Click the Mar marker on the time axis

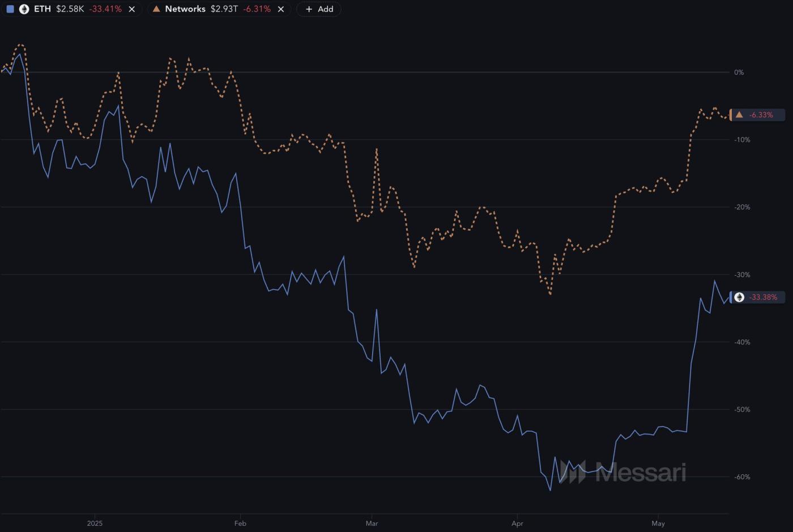pos(372,524)
